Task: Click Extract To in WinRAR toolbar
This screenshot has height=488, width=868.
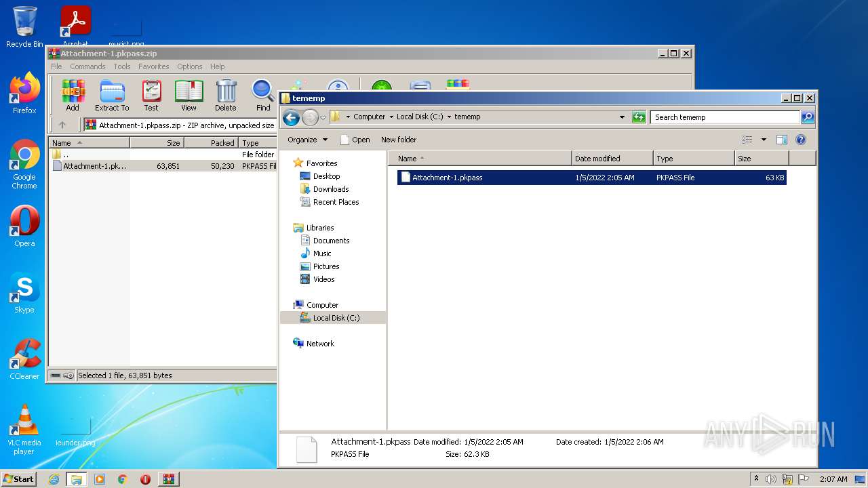Action: [x=112, y=96]
